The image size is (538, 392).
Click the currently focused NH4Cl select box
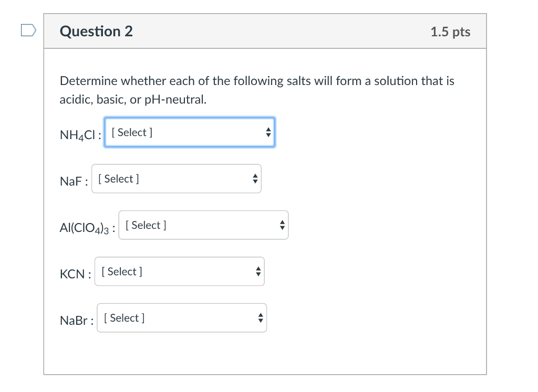189,132
